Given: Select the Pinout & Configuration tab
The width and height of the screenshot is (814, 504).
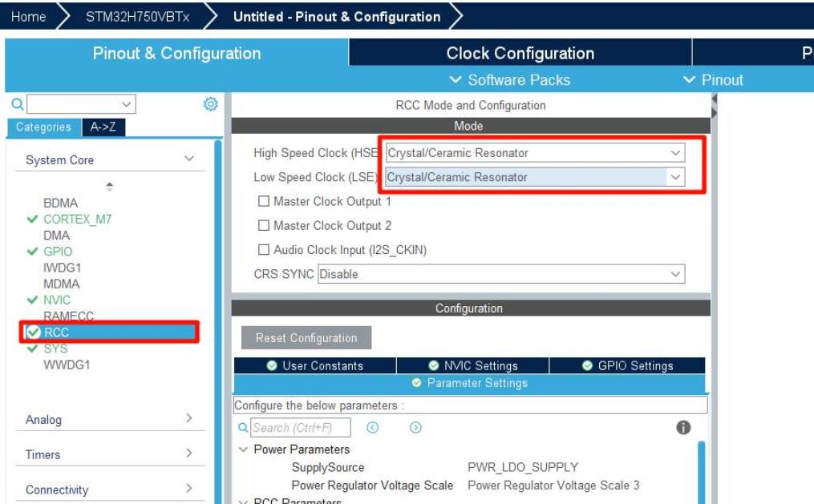Looking at the screenshot, I should coord(176,53).
